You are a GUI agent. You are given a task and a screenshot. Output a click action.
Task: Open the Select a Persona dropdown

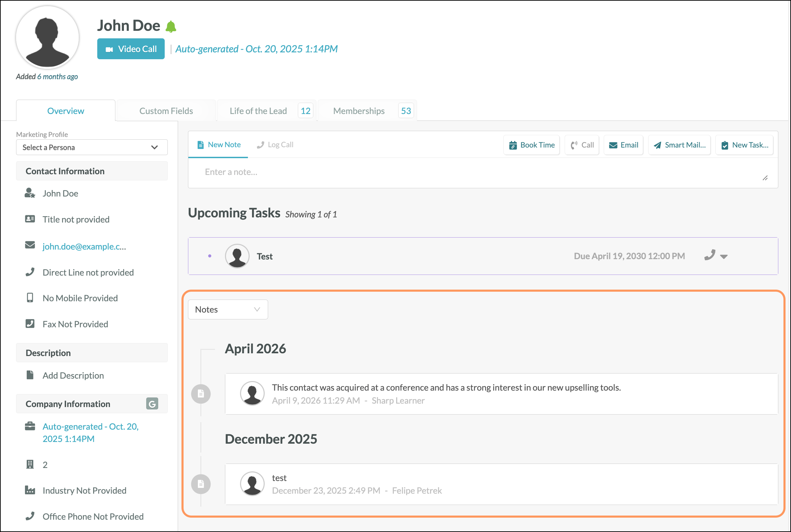91,147
